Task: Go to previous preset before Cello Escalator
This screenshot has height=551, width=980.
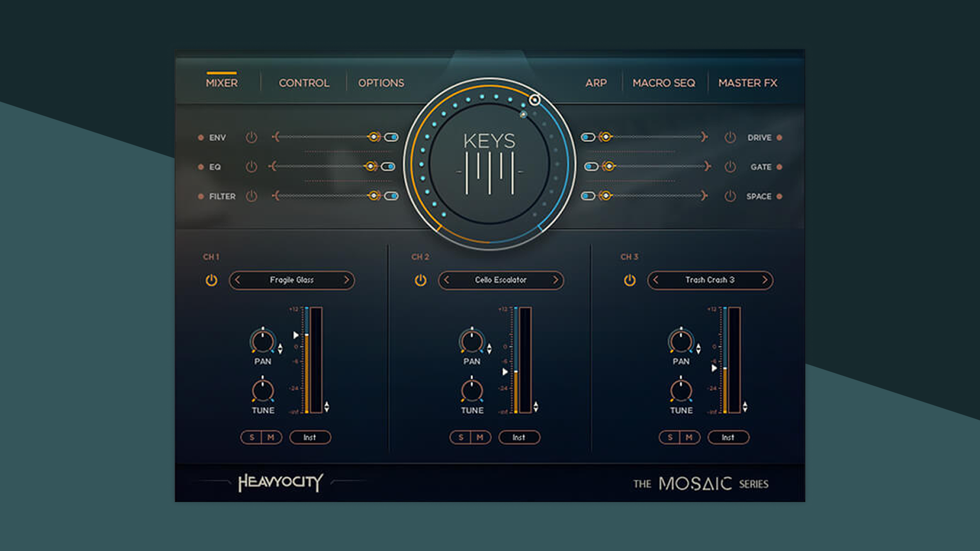Action: pyautogui.click(x=446, y=280)
